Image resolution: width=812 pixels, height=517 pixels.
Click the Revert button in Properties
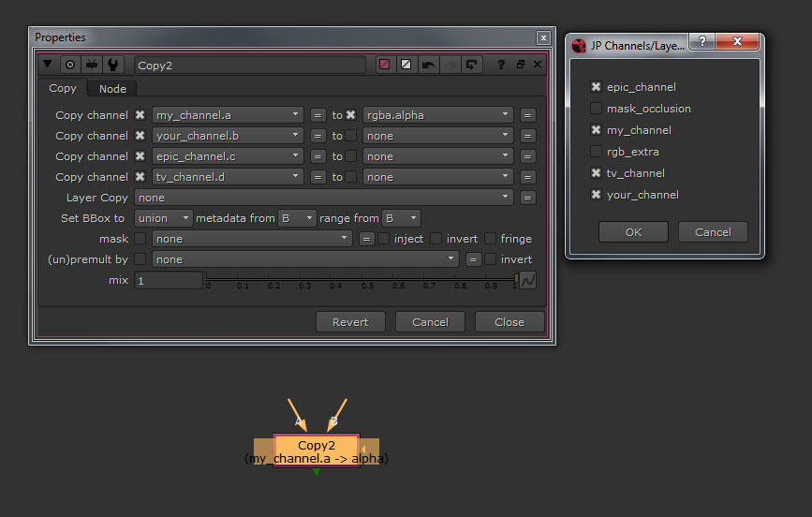coord(349,322)
